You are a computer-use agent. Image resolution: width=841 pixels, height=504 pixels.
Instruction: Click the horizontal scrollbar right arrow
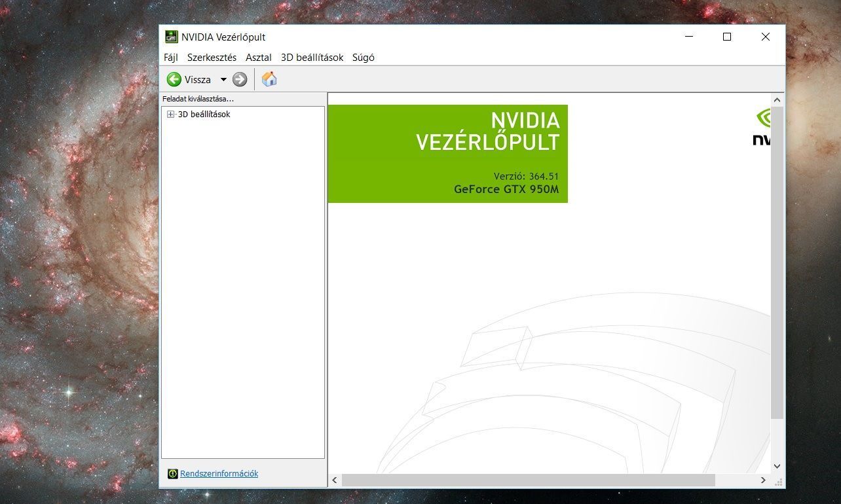pyautogui.click(x=763, y=480)
